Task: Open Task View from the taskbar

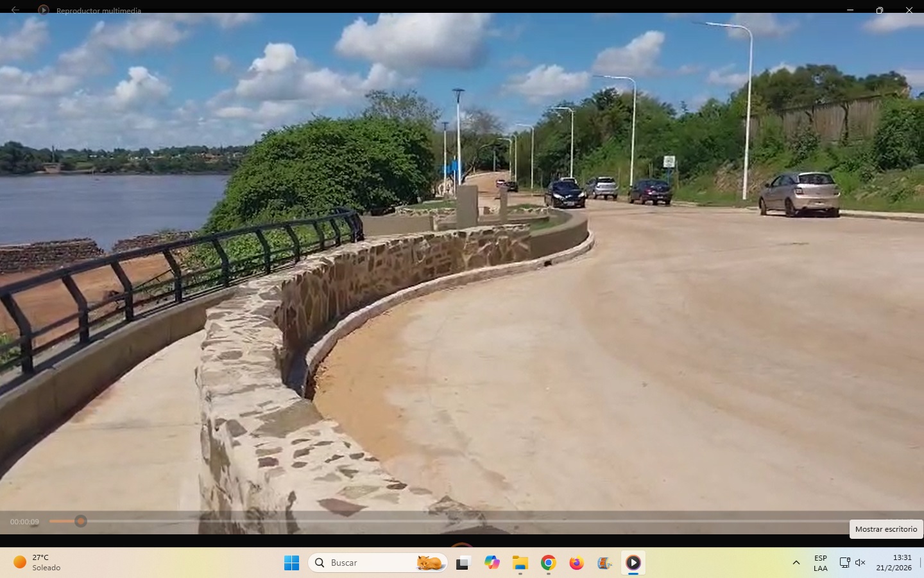Action: pos(463,563)
